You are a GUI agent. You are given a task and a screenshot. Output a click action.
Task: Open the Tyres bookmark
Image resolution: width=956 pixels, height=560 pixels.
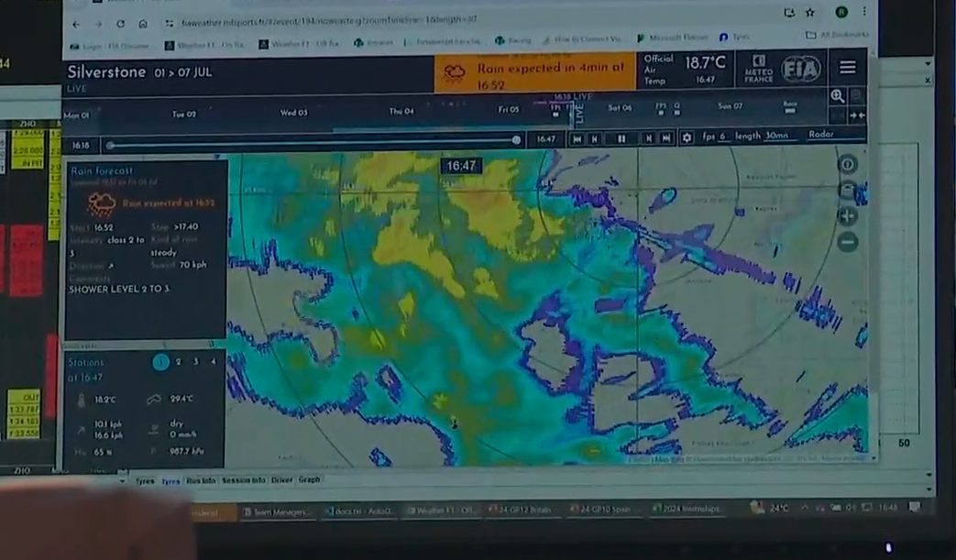735,38
